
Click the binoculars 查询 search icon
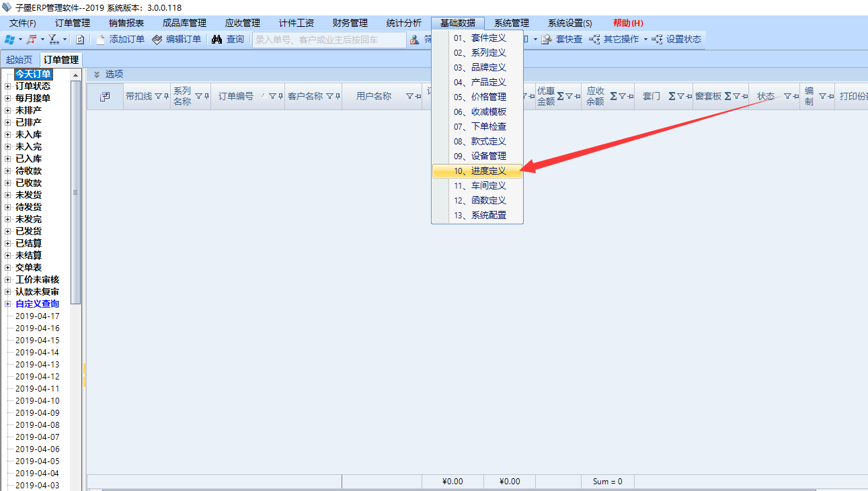pyautogui.click(x=216, y=40)
